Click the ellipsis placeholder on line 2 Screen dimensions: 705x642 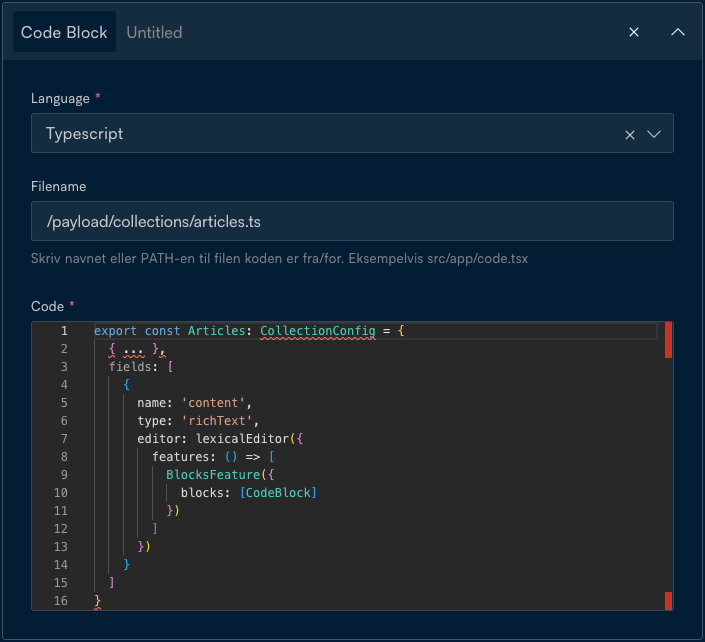(134, 350)
